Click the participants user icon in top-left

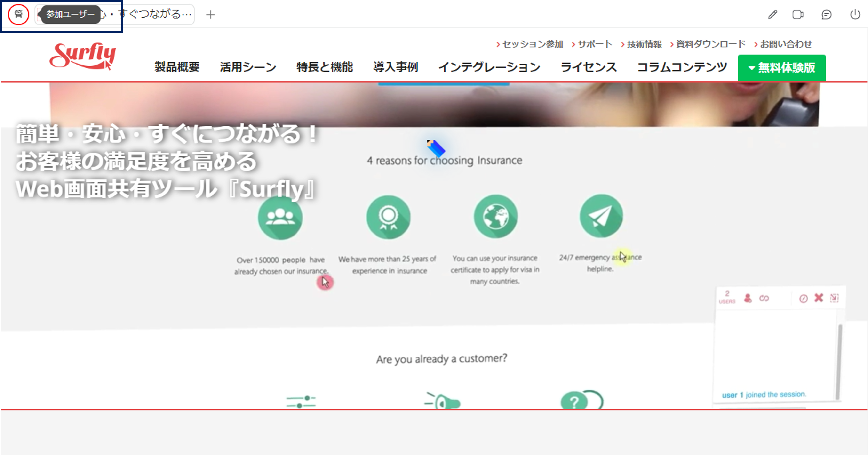[x=18, y=15]
